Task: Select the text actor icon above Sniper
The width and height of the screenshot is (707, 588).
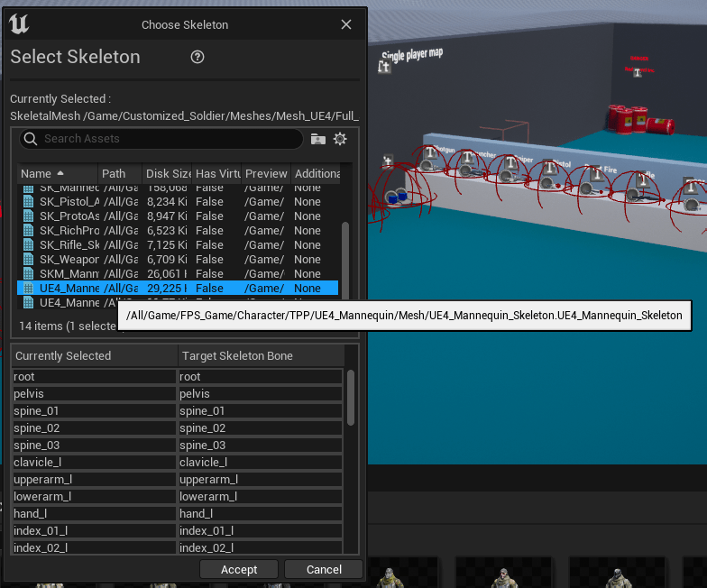Action: [510, 163]
